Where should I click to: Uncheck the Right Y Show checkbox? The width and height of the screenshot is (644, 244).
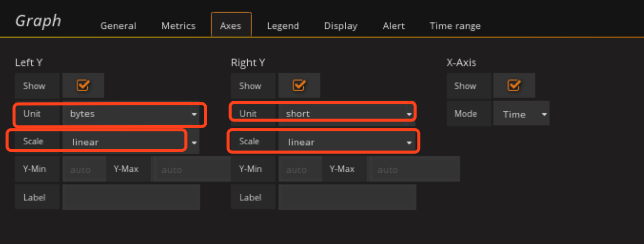point(299,86)
